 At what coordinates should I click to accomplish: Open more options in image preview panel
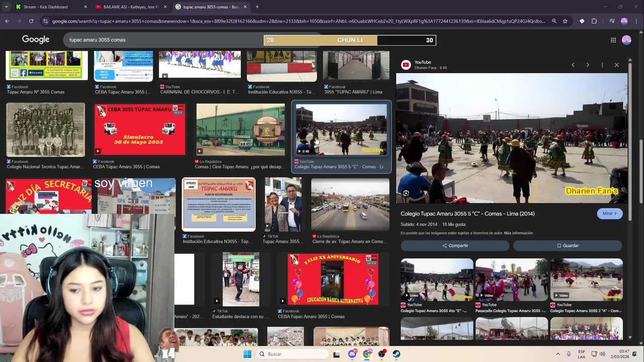click(x=602, y=65)
